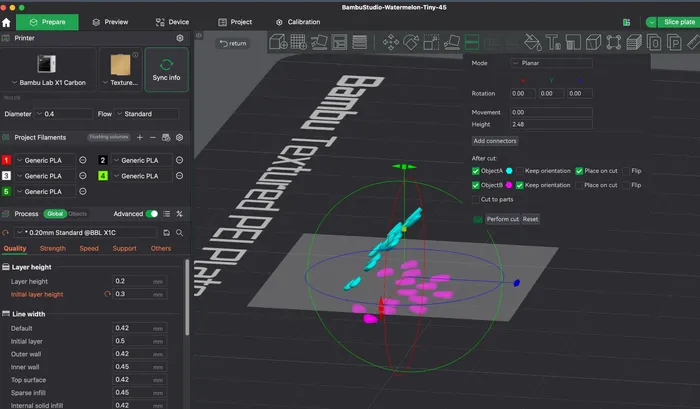700x409 pixels.
Task: Open the Strength settings tab
Action: pyautogui.click(x=53, y=248)
